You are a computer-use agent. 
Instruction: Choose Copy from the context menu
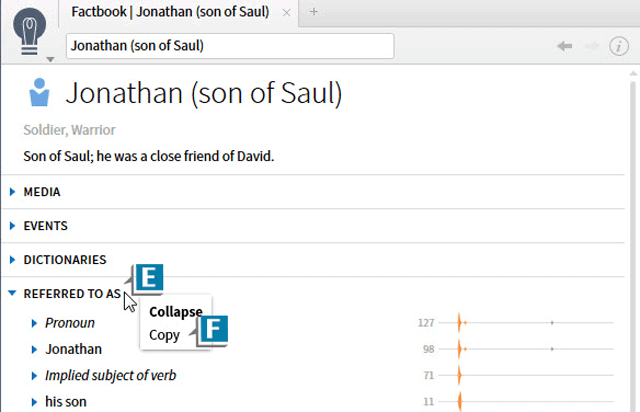coord(165,335)
